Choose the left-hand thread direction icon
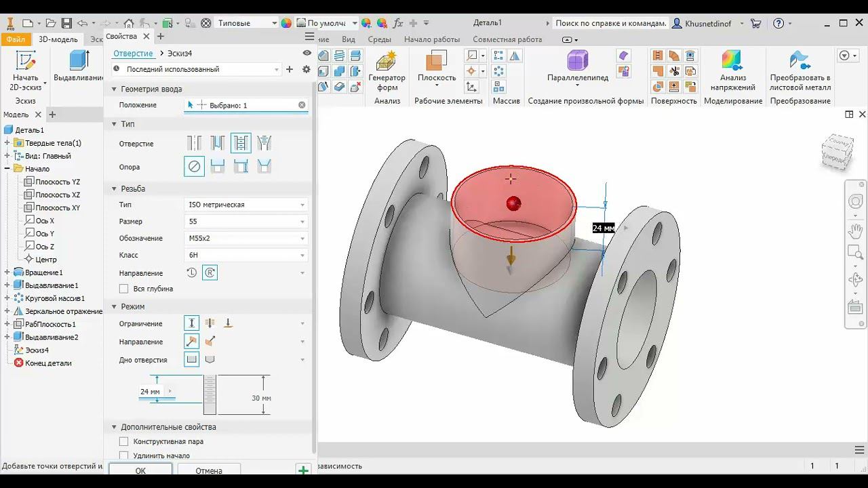This screenshot has width=868, height=488. (192, 272)
